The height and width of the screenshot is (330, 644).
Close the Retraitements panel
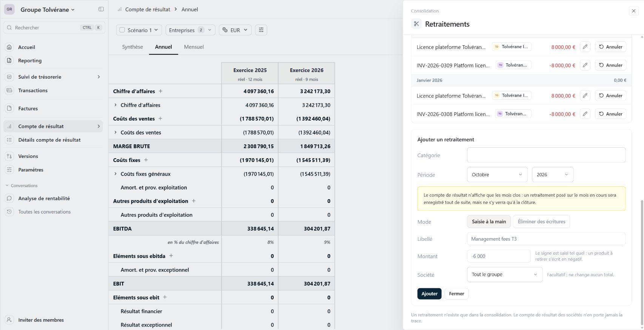point(634,11)
